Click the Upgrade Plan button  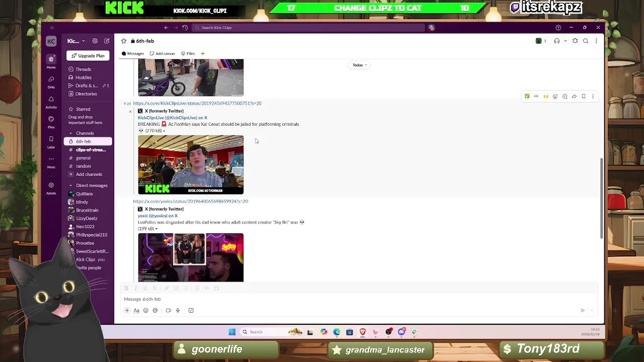(88, 56)
